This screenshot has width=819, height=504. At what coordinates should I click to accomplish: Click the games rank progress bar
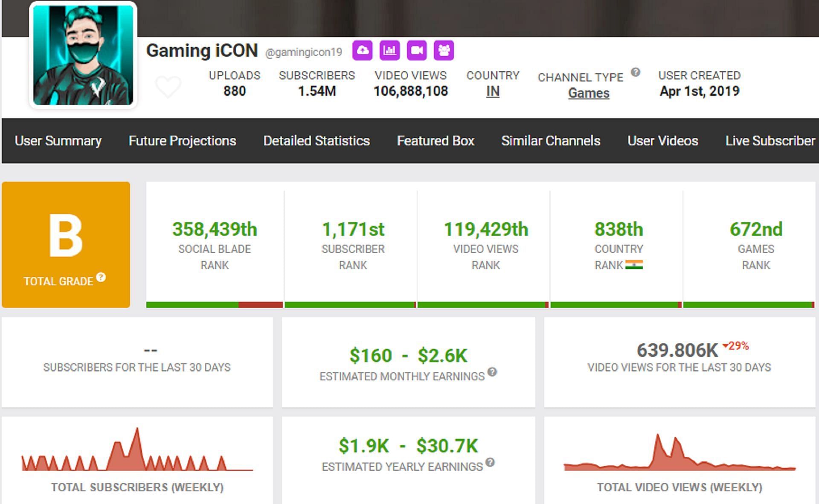749,305
